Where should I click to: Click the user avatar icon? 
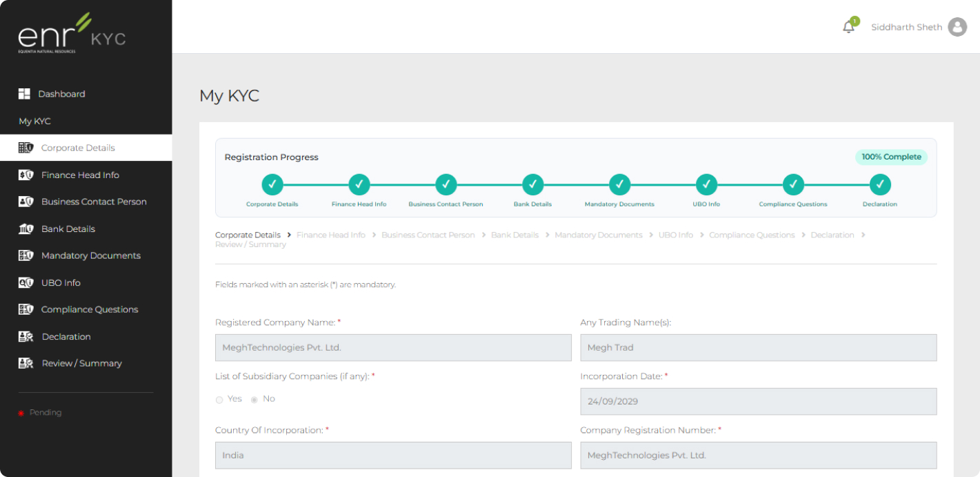(x=957, y=27)
